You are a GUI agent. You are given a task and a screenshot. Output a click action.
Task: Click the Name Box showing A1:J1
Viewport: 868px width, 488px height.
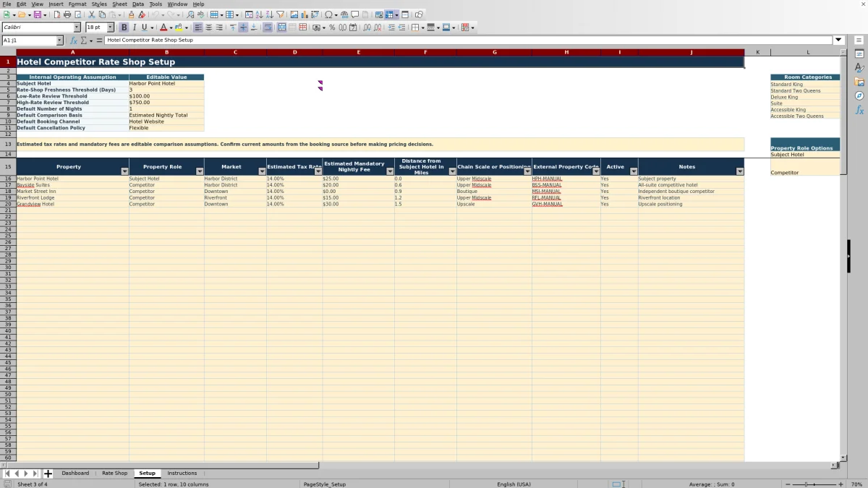click(28, 40)
